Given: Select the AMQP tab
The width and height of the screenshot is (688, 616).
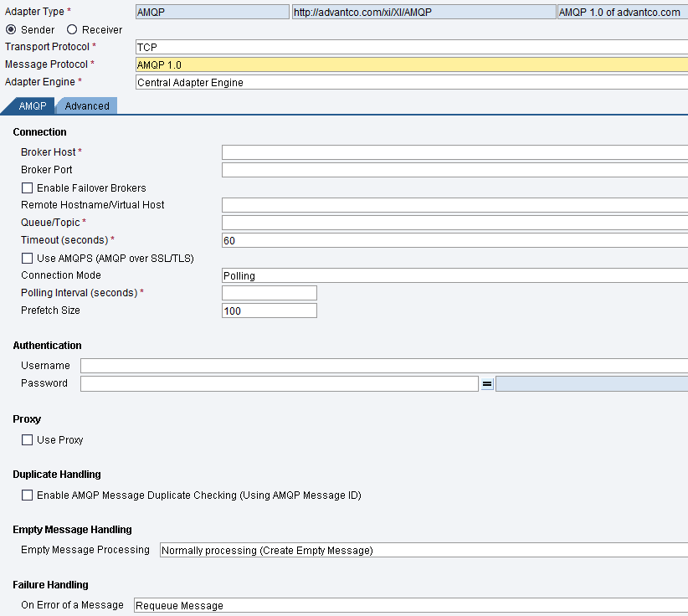Looking at the screenshot, I should [x=32, y=105].
